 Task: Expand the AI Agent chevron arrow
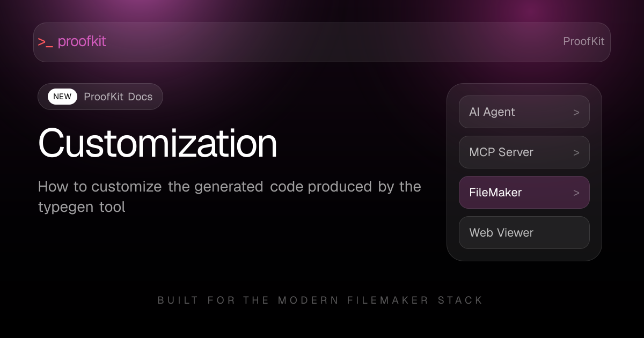576,113
